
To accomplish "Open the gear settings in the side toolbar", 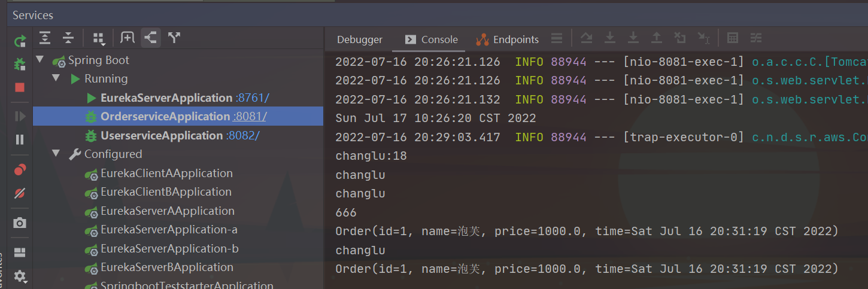I will pos(20,276).
